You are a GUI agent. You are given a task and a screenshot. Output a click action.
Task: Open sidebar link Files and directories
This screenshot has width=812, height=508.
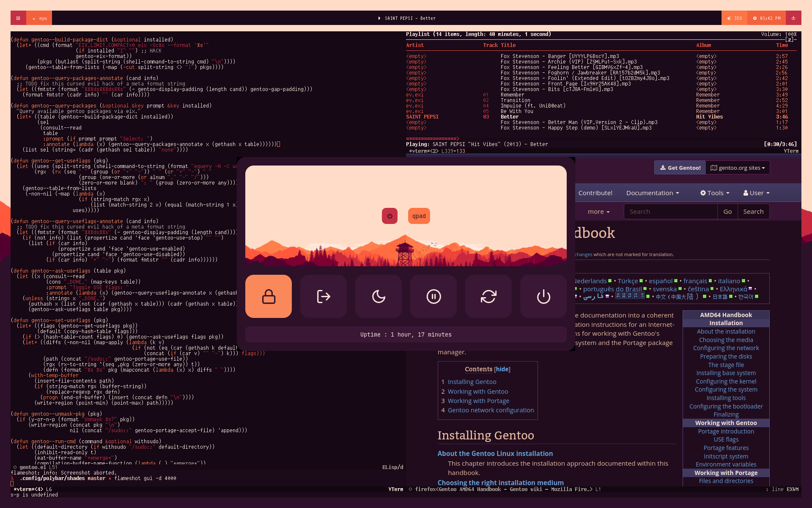[726, 481]
